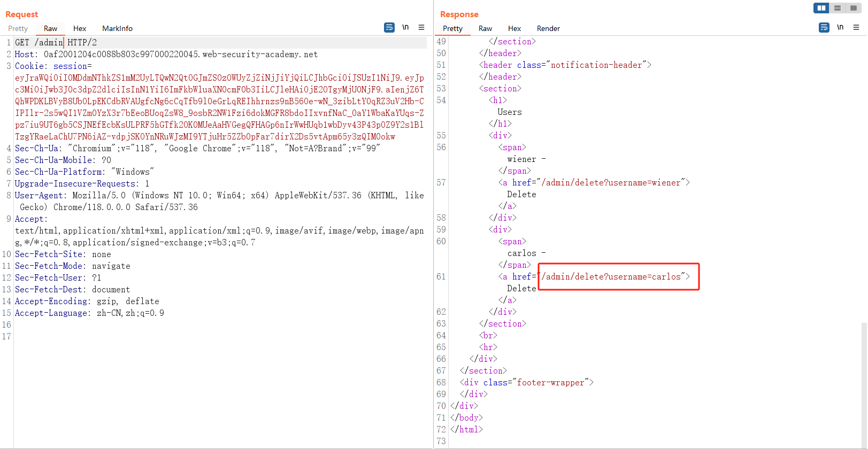The width and height of the screenshot is (868, 449).
Task: Click the GET /admin request line
Action: point(56,42)
